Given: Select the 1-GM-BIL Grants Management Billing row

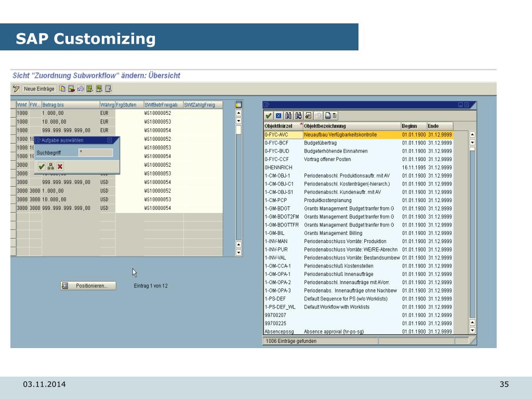Looking at the screenshot, I should click(x=358, y=233).
